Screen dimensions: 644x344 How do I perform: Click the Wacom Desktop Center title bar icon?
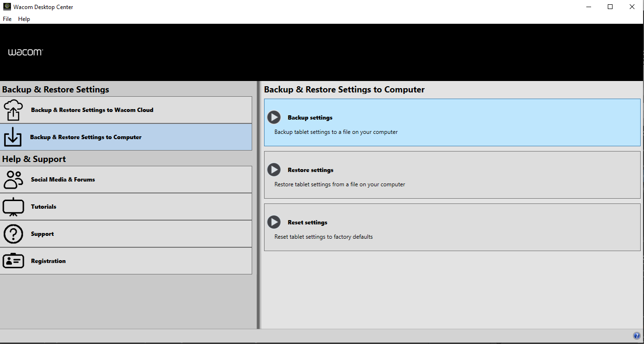7,7
